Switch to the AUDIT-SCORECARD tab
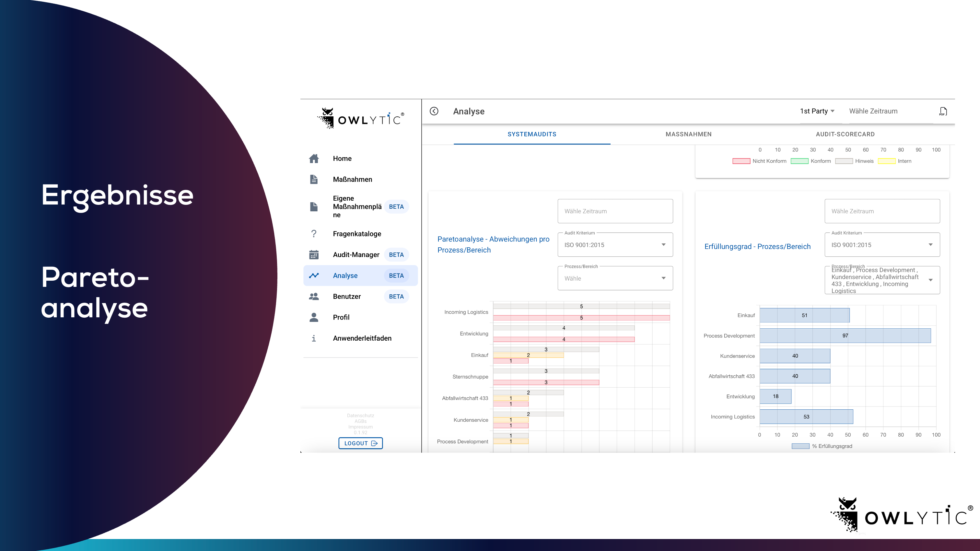 (845, 134)
